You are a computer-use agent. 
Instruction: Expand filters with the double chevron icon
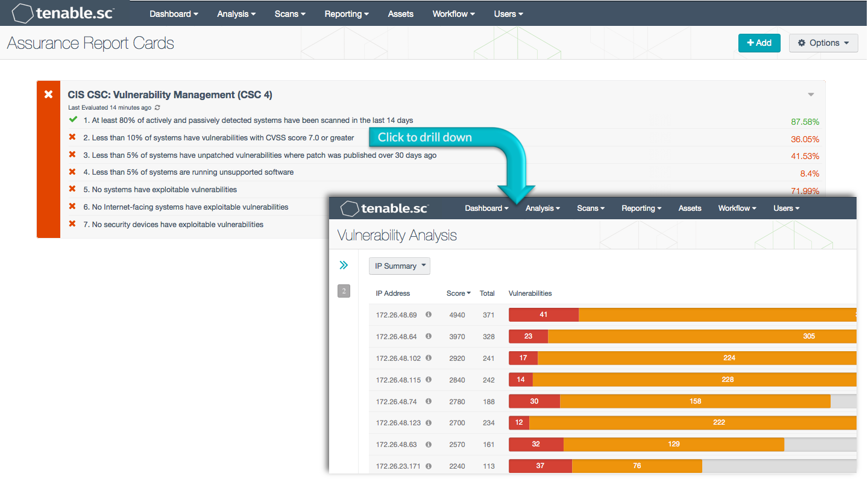(x=344, y=265)
